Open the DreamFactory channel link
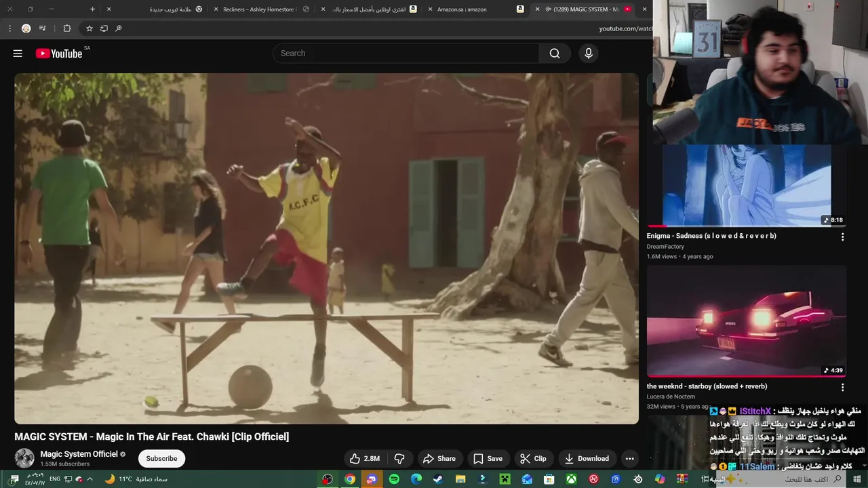Image resolution: width=868 pixels, height=488 pixels. 665,247
